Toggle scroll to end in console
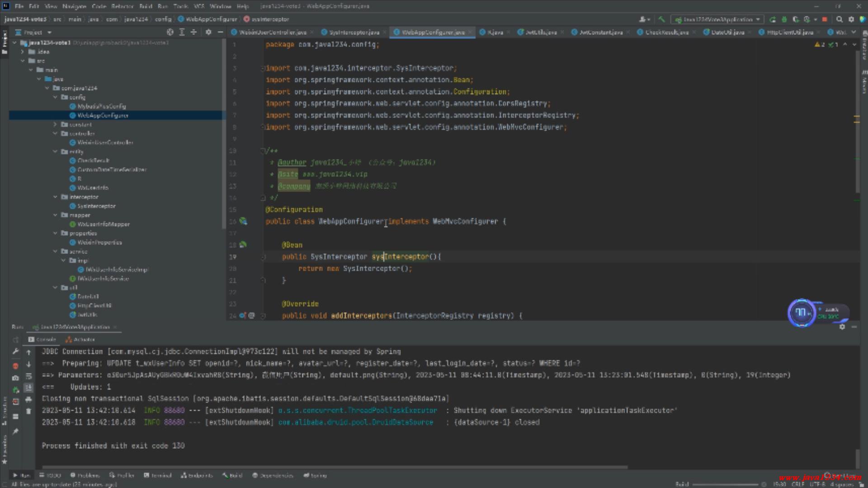This screenshot has height=488, width=868. click(28, 388)
